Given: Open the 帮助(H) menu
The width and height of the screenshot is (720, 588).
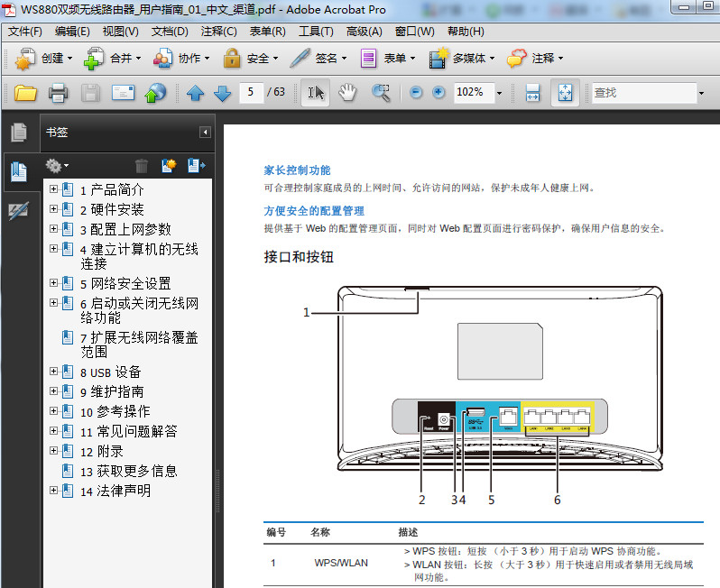Looking at the screenshot, I should [466, 32].
